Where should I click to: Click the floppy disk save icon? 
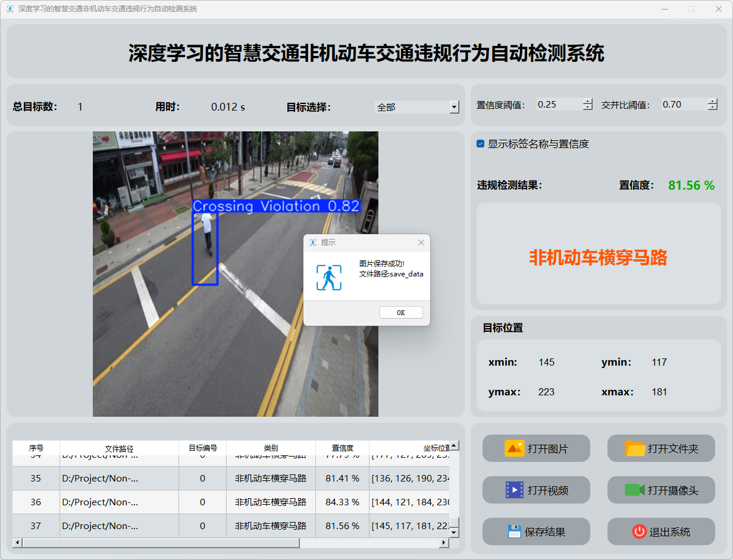(515, 531)
